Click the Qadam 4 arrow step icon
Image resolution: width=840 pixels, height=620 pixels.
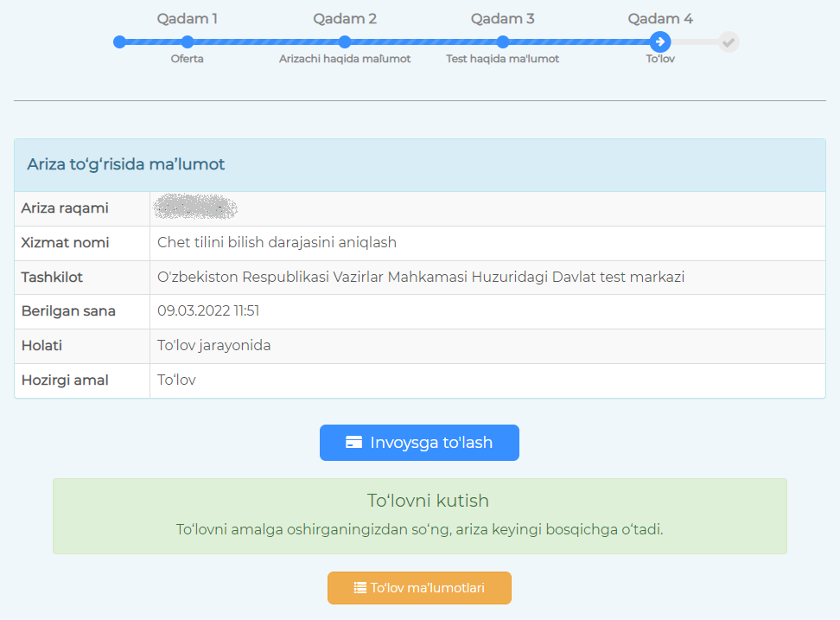660,42
